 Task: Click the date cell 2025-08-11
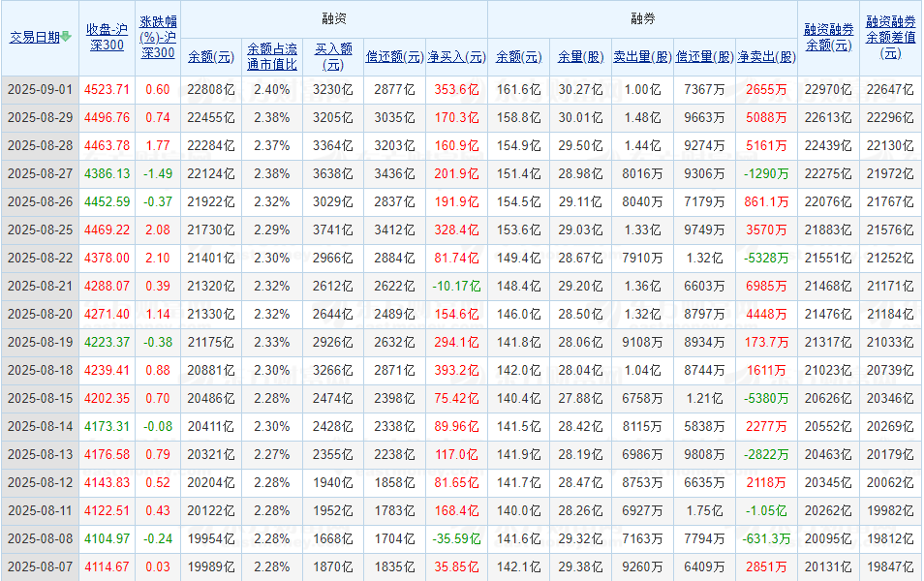pyautogui.click(x=40, y=511)
